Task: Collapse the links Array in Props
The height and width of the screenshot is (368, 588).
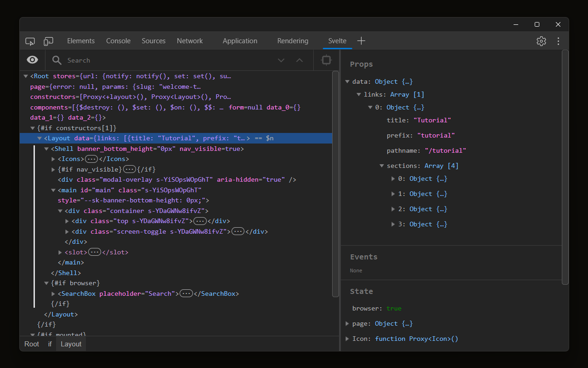Action: (359, 94)
